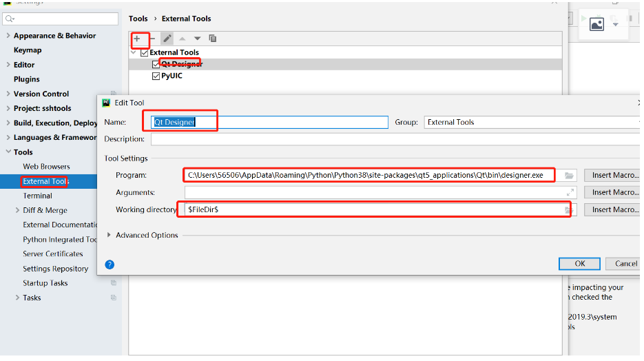Viewport: 644px width, 361px height.
Task: Expand the Arguments field with expand icon
Action: pos(570,193)
